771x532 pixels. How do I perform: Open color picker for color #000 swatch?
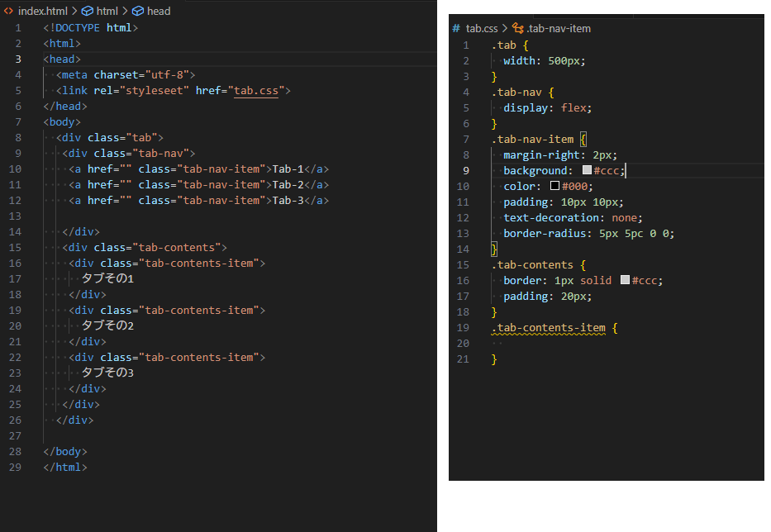554,186
